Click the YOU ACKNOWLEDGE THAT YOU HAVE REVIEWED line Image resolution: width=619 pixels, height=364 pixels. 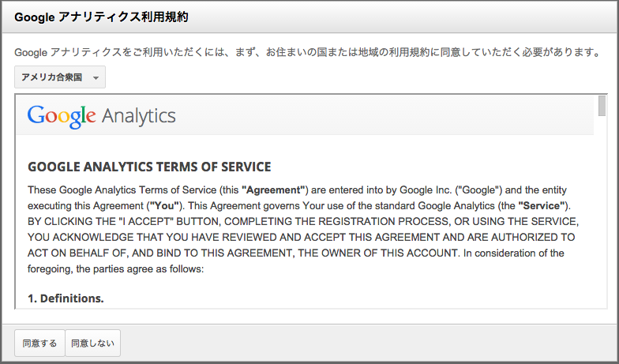pos(302,237)
